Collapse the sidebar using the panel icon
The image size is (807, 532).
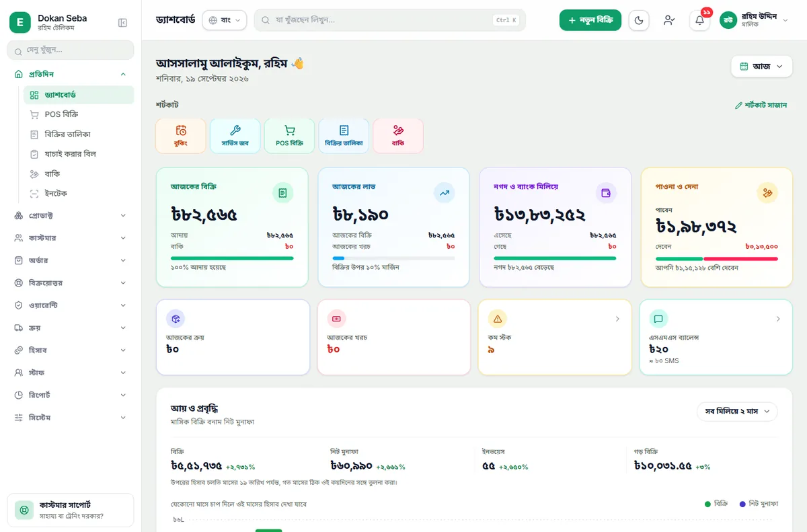coord(122,23)
